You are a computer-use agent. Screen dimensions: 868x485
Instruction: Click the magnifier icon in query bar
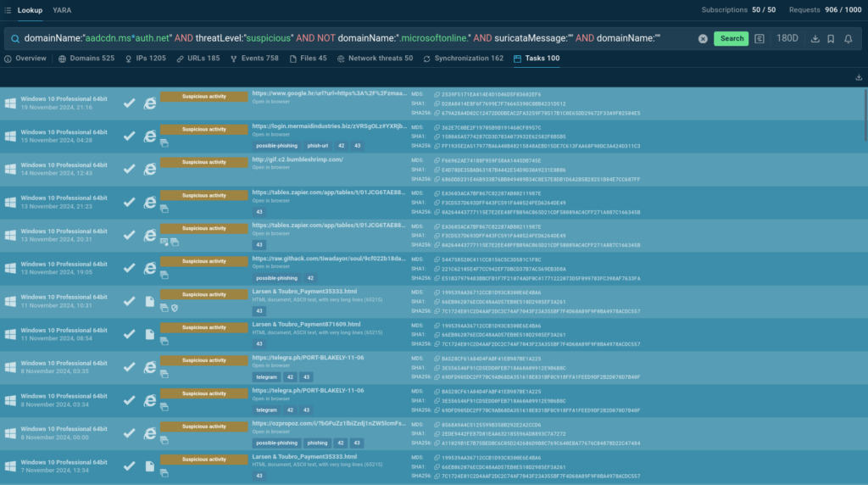pyautogui.click(x=14, y=39)
